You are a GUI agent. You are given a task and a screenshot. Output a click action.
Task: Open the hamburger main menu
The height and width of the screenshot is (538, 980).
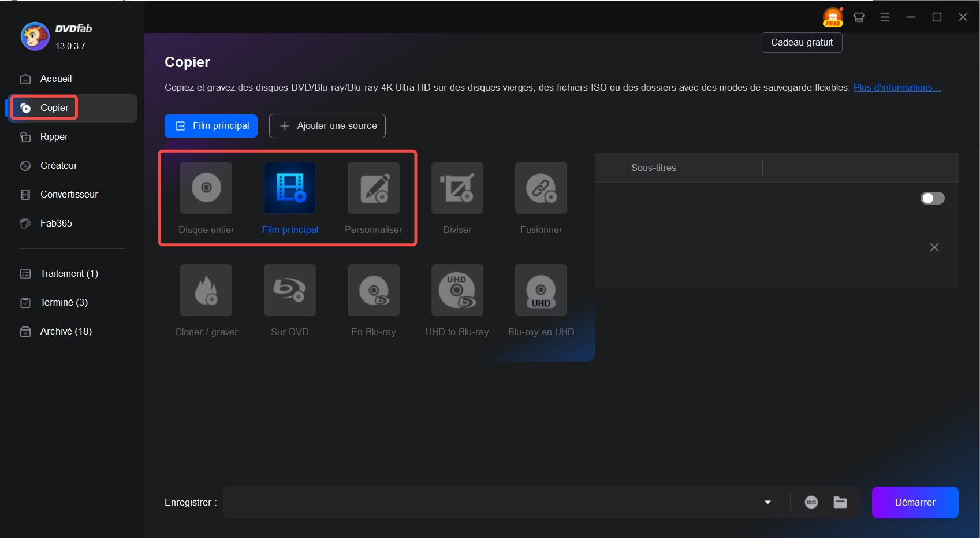point(885,17)
